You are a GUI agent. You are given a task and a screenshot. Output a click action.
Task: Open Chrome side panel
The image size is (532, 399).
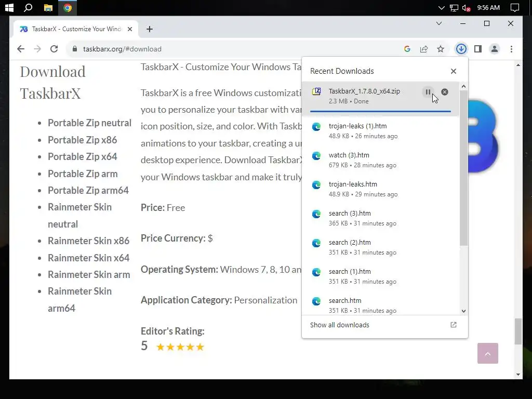478,49
